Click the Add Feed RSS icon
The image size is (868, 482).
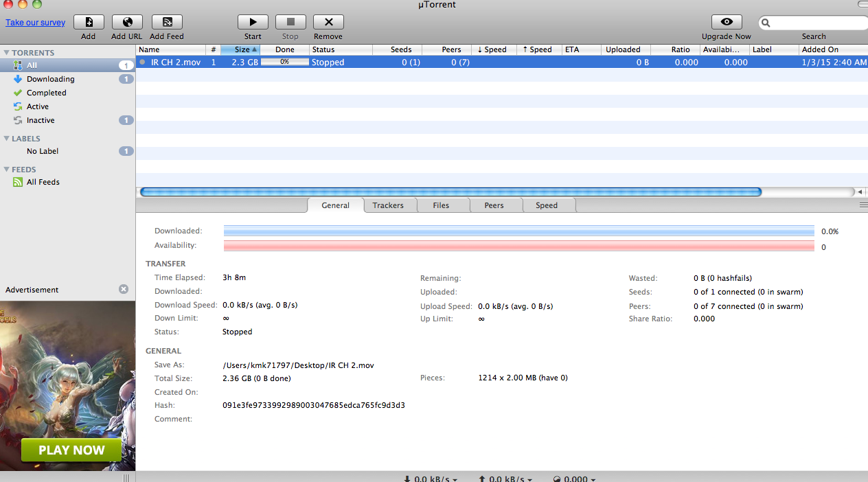click(x=167, y=22)
